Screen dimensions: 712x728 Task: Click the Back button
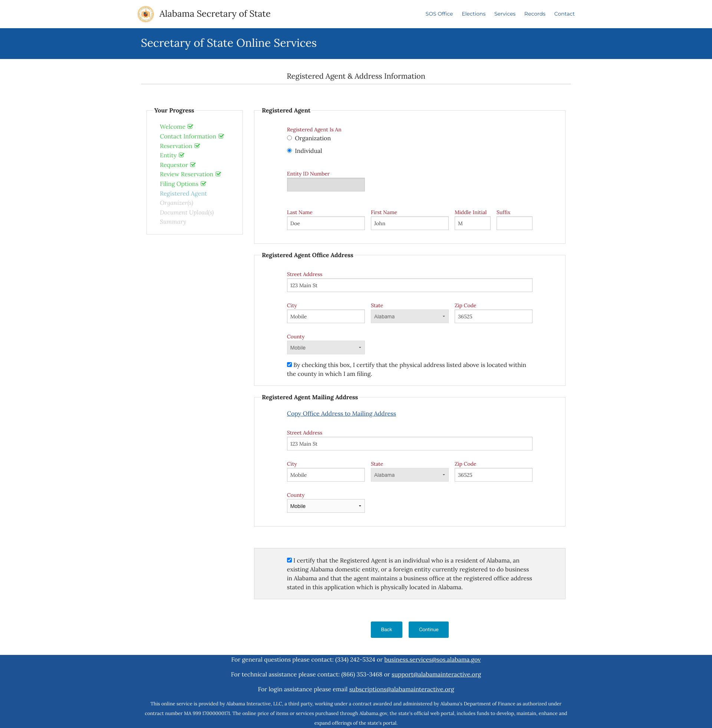click(x=386, y=630)
